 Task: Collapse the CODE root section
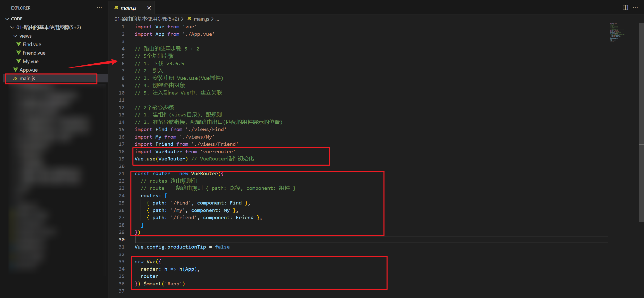(7, 19)
